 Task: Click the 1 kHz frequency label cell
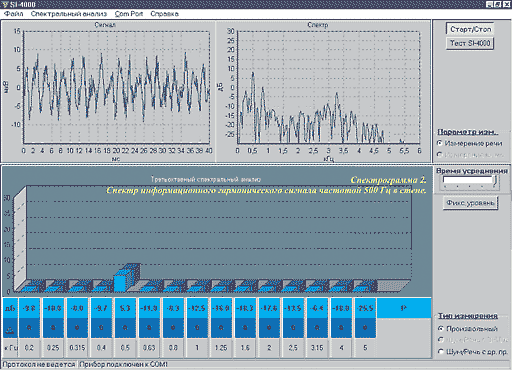197,348
